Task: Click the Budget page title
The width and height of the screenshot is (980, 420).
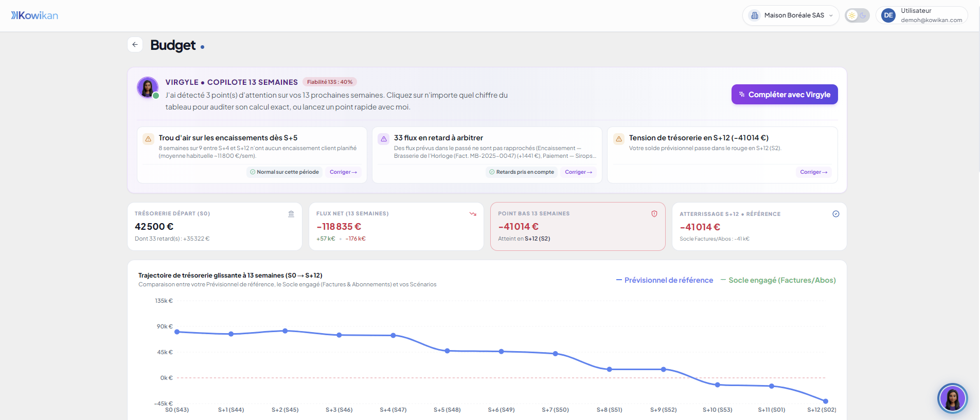Action: [173, 45]
